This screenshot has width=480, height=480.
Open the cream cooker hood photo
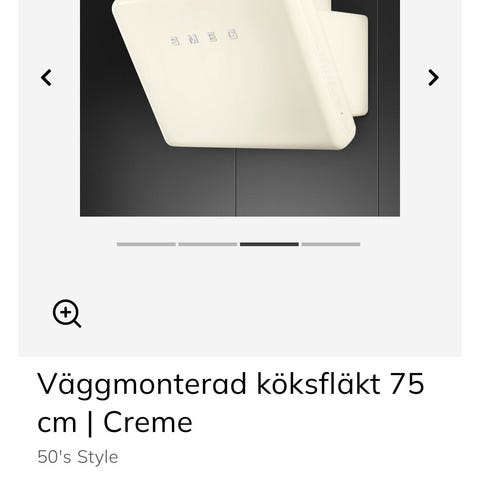pyautogui.click(x=240, y=108)
